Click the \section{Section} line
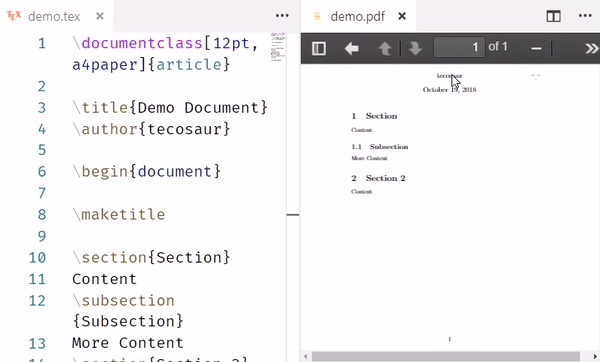The width and height of the screenshot is (600, 362). click(151, 257)
